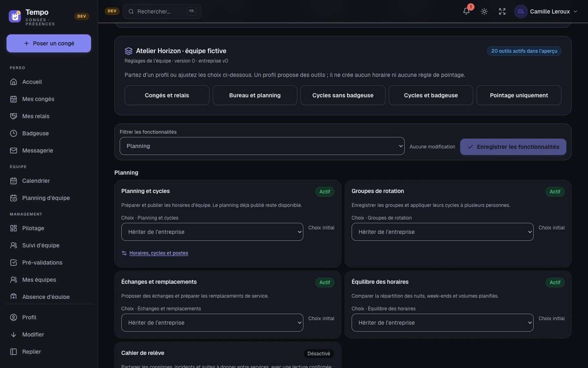Click the Mes congés calendar icon

13,99
